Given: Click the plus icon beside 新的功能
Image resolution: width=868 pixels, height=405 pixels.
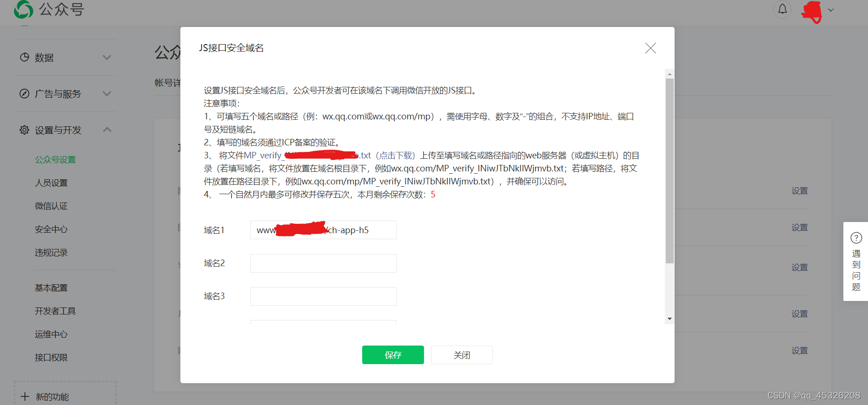Looking at the screenshot, I should click(x=25, y=397).
